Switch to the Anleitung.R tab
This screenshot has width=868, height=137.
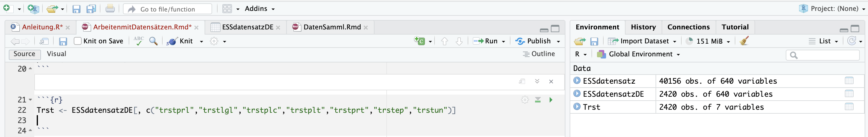click(x=42, y=27)
